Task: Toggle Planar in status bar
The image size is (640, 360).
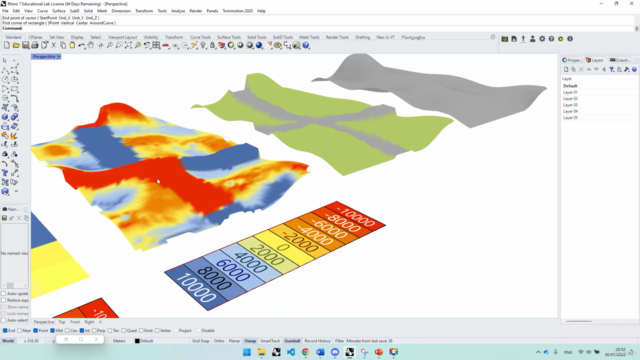Action: (x=234, y=341)
